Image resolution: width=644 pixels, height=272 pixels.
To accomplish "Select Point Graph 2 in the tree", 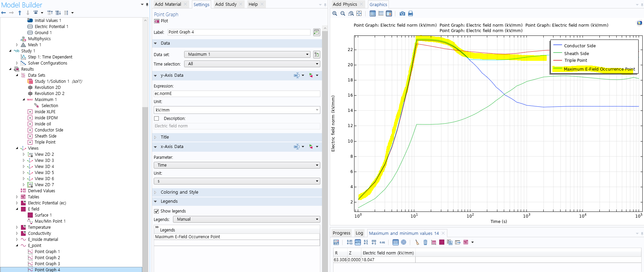I will (47, 258).
